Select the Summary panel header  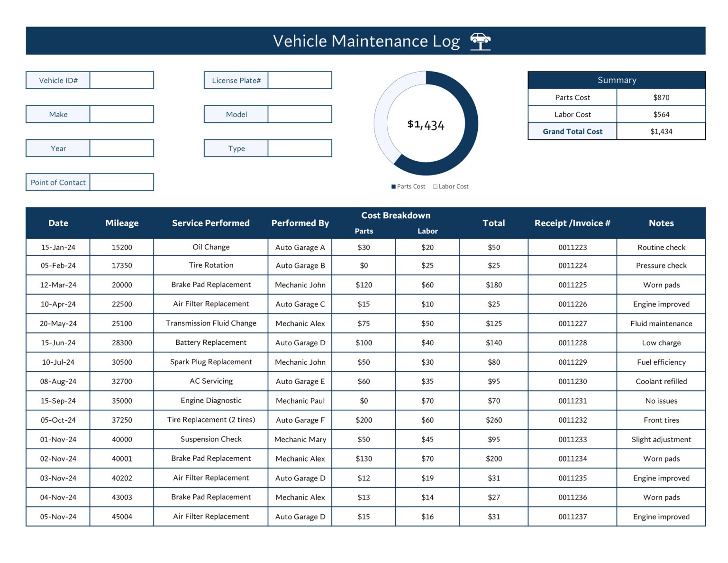pos(616,80)
